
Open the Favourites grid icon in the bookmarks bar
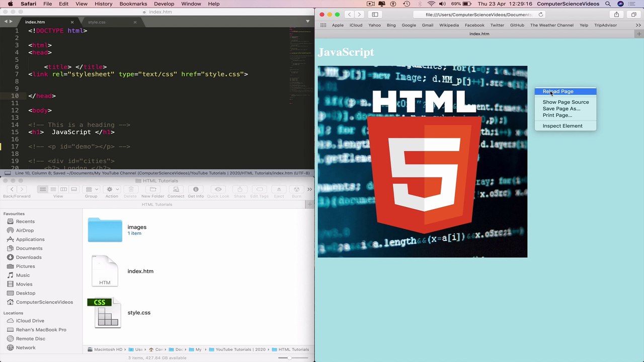point(323,25)
